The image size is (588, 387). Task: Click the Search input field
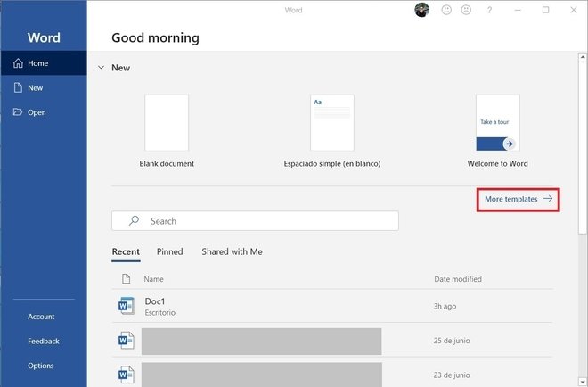pos(255,221)
